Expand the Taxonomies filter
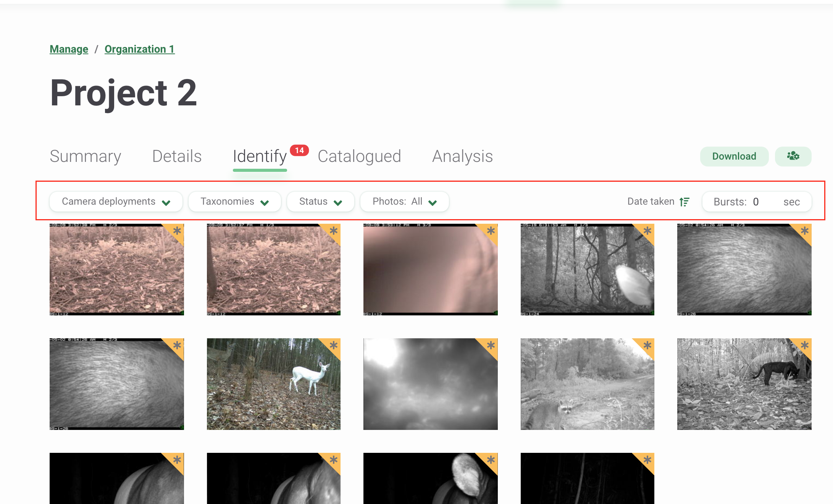The image size is (833, 504). pos(235,202)
